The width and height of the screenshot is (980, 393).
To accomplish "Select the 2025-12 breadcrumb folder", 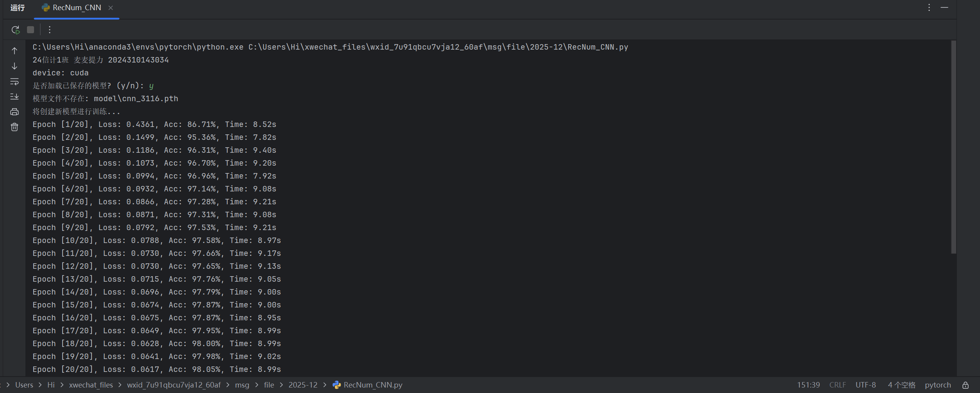I will click(x=303, y=385).
